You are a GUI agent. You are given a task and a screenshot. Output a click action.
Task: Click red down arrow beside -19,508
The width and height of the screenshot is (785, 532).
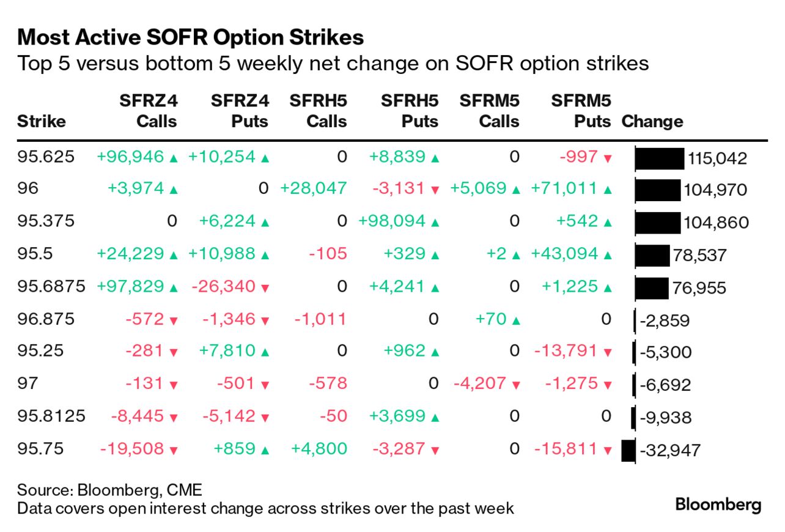174,450
